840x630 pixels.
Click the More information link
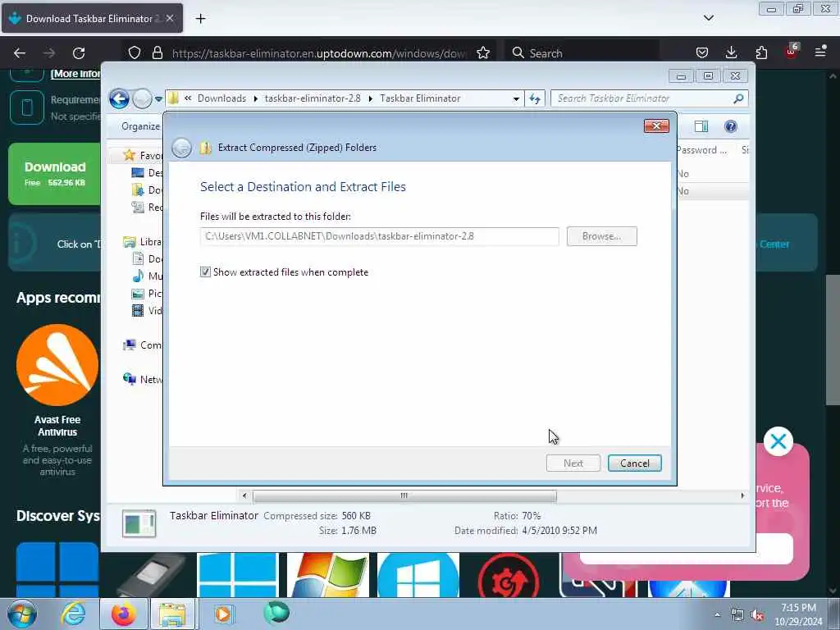tap(75, 74)
